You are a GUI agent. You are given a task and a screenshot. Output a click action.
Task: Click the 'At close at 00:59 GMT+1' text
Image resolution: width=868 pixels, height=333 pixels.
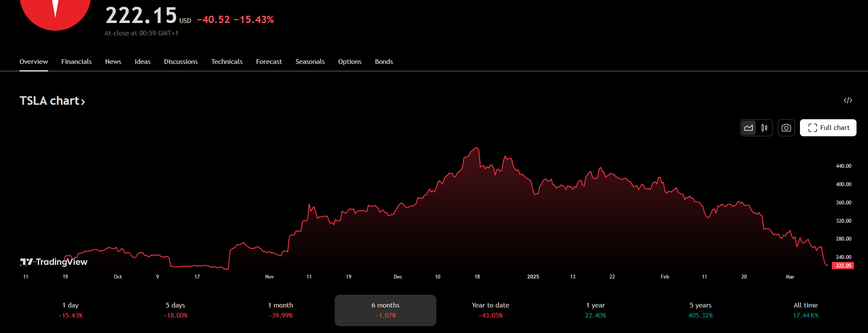point(142,33)
